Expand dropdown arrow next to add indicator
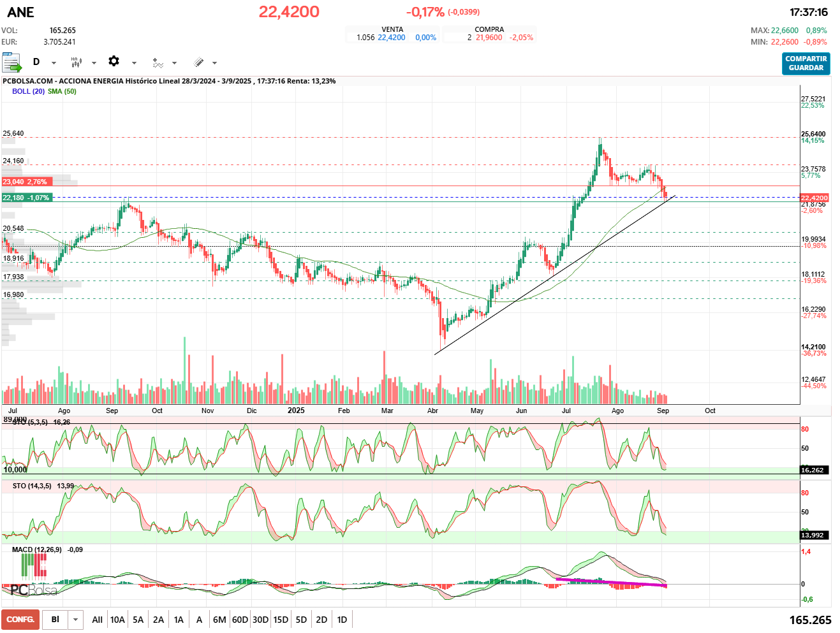The image size is (840, 633). (174, 62)
